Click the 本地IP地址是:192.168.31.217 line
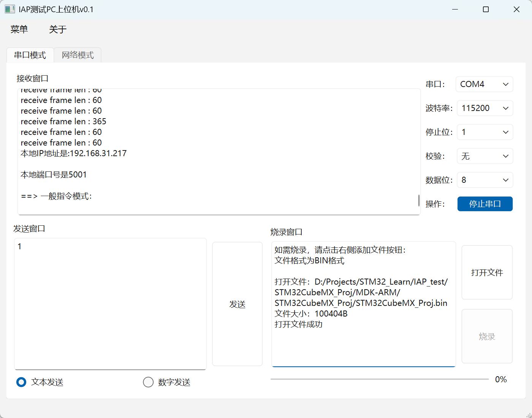Viewport: 532px width, 418px height. [74, 154]
